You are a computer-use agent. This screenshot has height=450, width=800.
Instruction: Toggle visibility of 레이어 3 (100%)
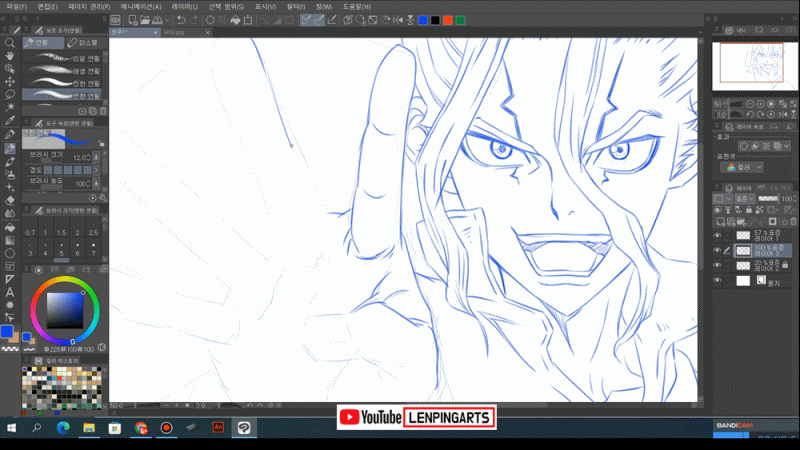pos(717,251)
